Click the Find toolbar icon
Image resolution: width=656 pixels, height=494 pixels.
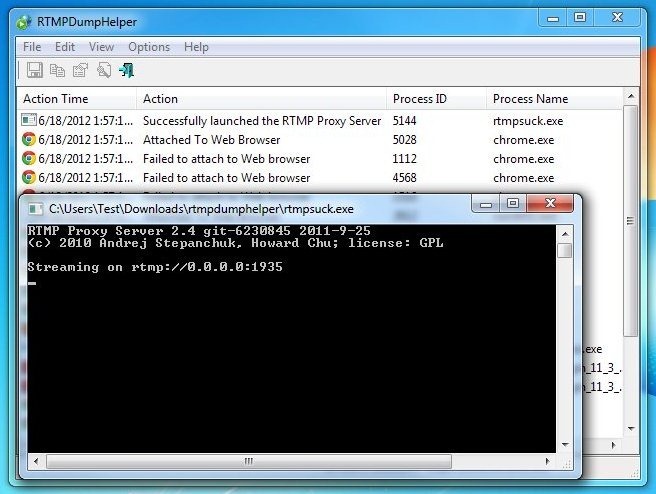coord(104,70)
